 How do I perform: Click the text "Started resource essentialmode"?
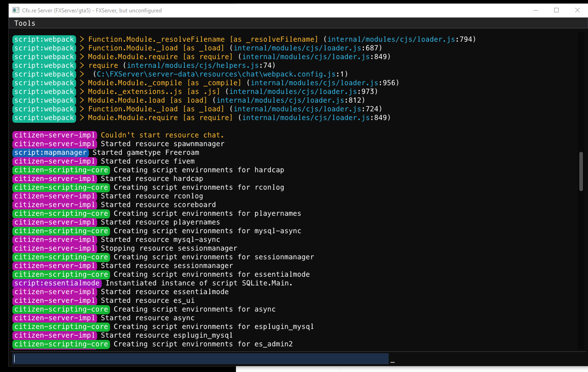point(165,292)
